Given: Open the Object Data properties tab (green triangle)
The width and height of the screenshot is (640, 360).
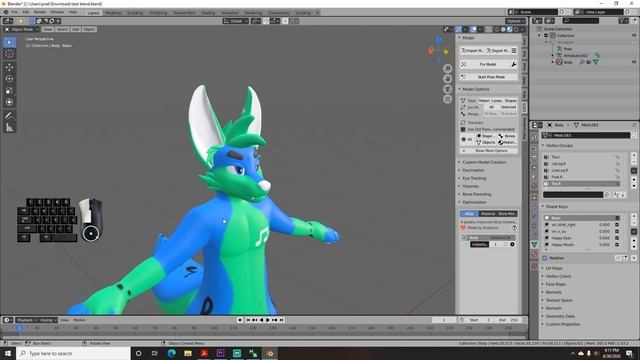Looking at the screenshot, I should 534,244.
